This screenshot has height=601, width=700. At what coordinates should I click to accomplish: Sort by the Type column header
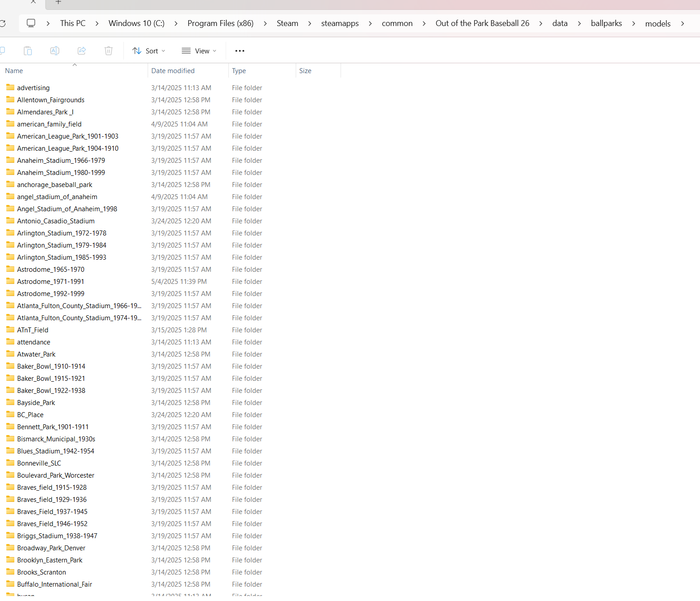239,71
